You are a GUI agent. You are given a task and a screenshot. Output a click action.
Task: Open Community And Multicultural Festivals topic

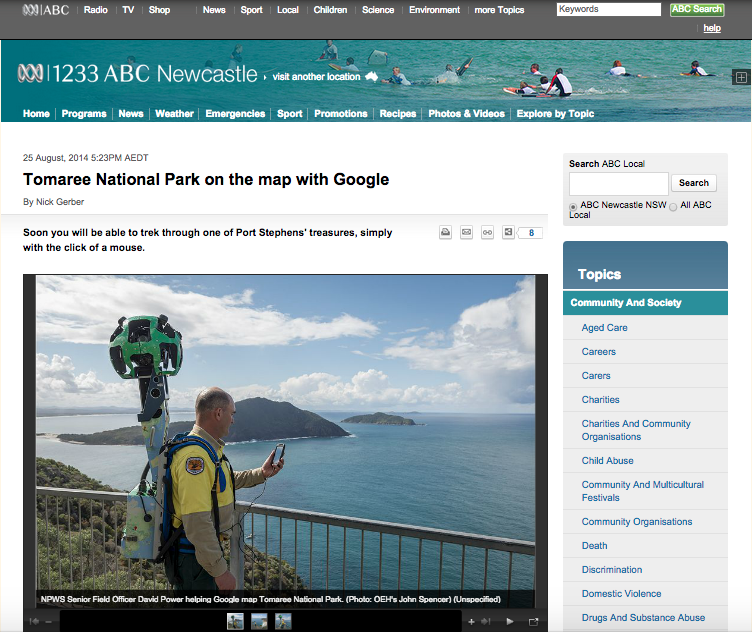click(643, 491)
